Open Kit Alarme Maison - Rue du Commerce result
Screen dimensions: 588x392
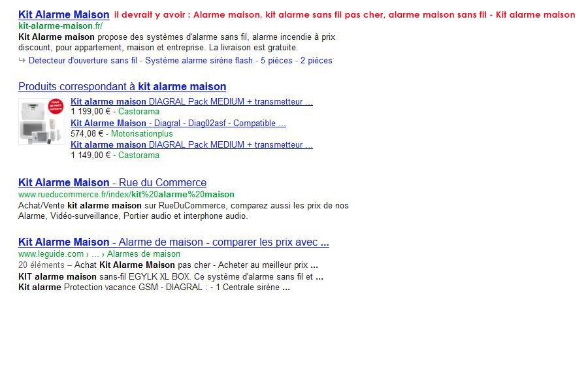pyautogui.click(x=112, y=183)
